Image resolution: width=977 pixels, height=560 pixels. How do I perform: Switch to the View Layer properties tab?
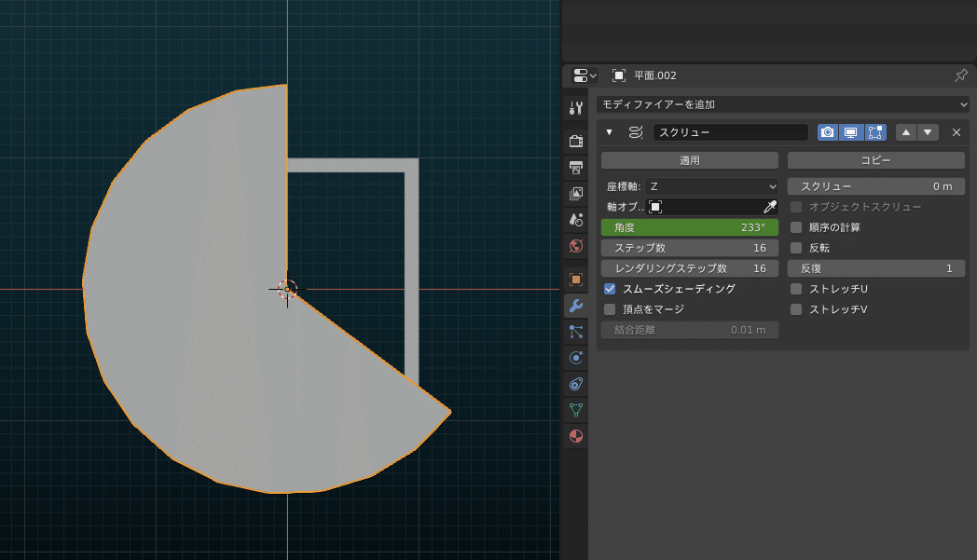tap(575, 194)
